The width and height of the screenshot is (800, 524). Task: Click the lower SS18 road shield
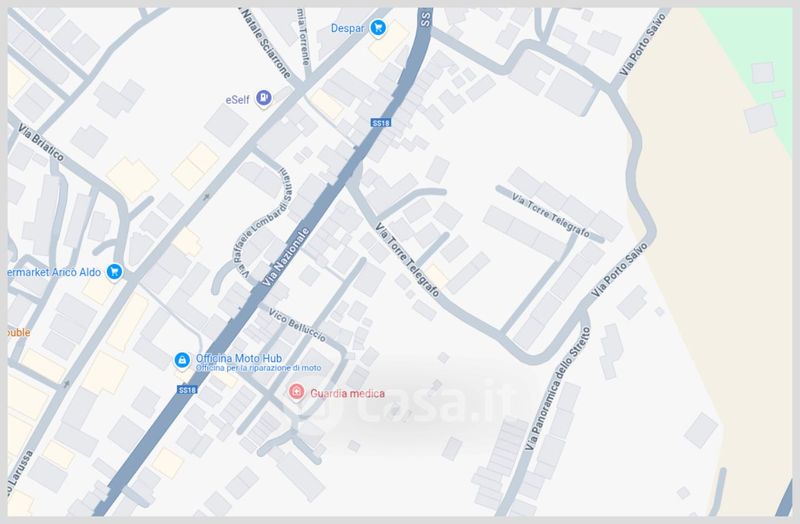[187, 390]
